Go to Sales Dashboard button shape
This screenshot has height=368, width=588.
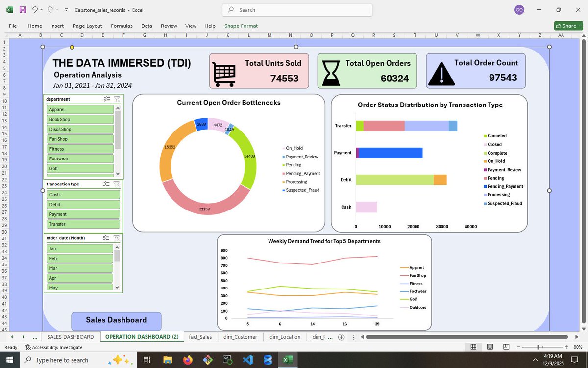pos(116,320)
